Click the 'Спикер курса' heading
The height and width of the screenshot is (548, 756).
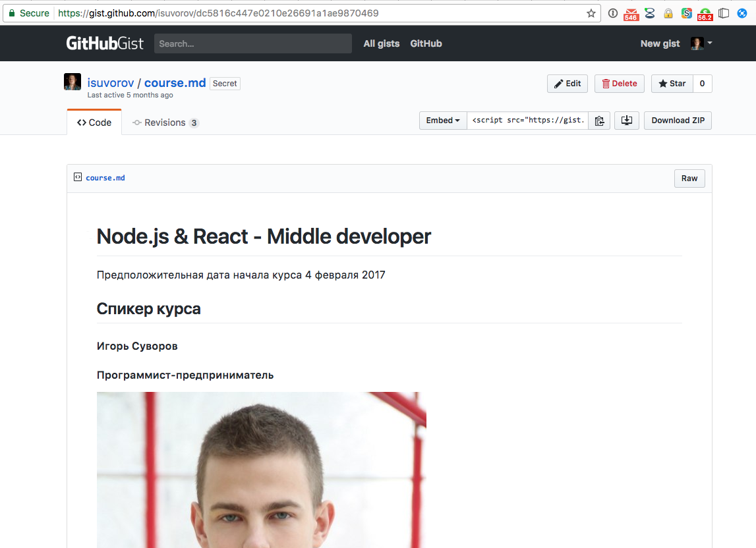point(148,308)
